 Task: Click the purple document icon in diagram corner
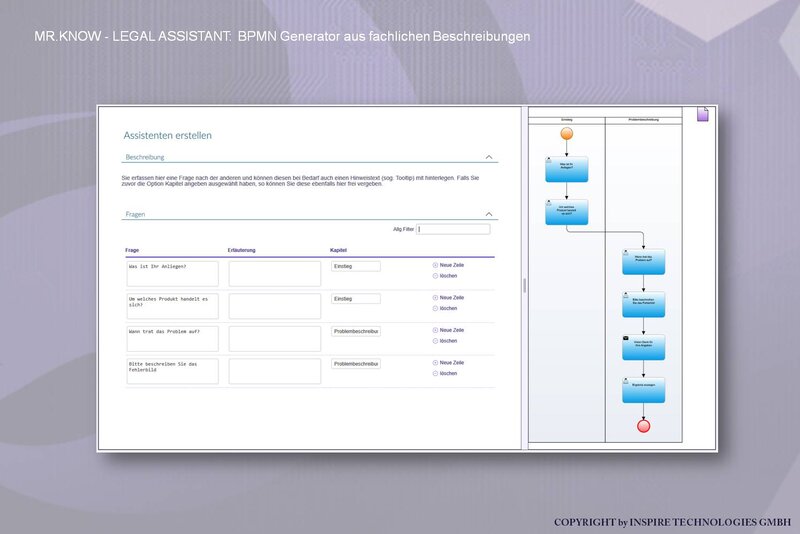click(703, 114)
